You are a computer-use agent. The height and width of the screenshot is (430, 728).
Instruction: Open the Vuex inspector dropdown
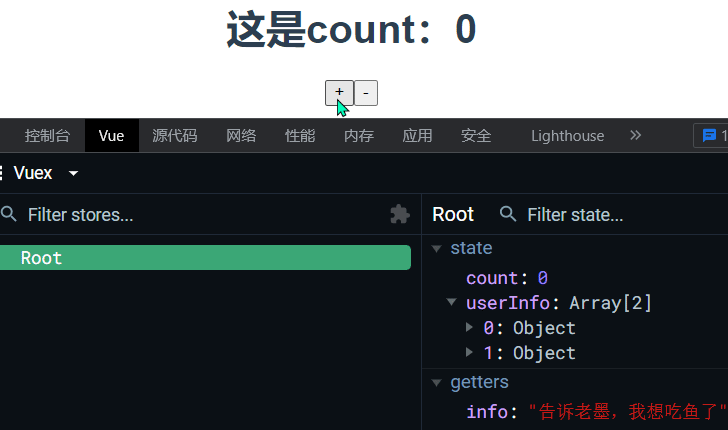[x=46, y=173]
